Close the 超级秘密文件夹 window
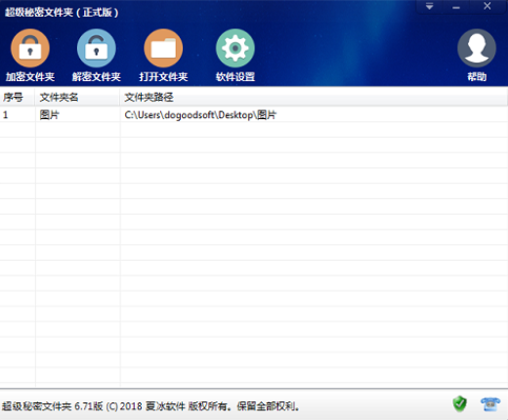Viewport: 508px width, 420px height. tap(487, 6)
